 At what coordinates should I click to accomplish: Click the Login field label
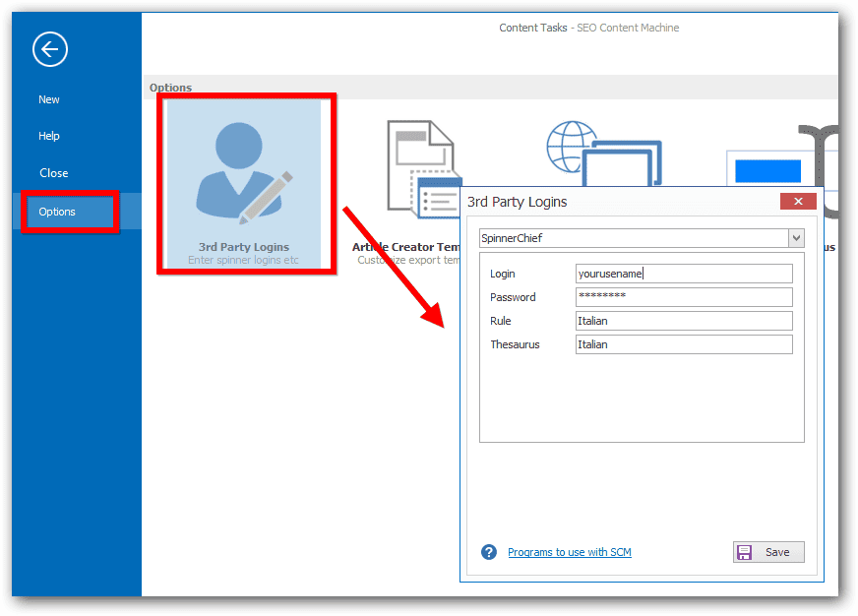coord(503,274)
